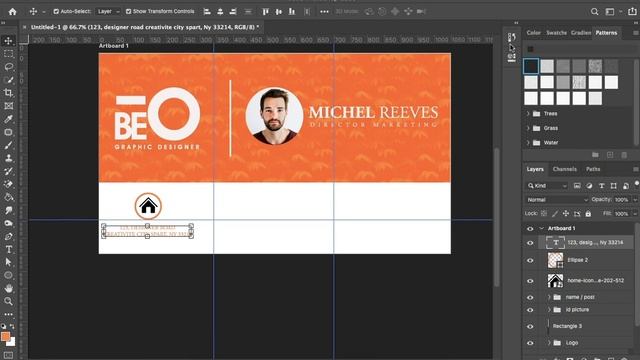Select the Horizontal Type tool
The image size is (640, 360).
coord(8,249)
